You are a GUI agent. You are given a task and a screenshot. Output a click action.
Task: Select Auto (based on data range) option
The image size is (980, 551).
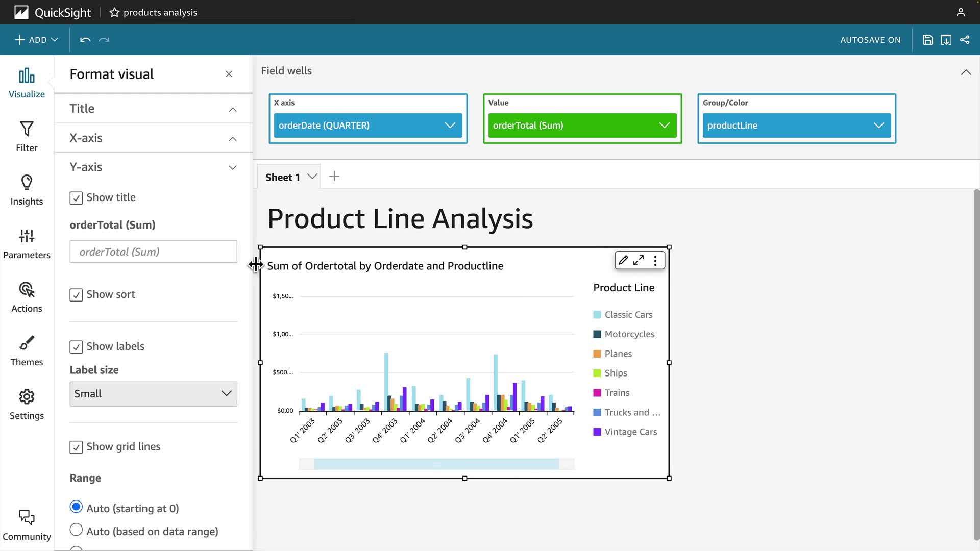point(76,530)
